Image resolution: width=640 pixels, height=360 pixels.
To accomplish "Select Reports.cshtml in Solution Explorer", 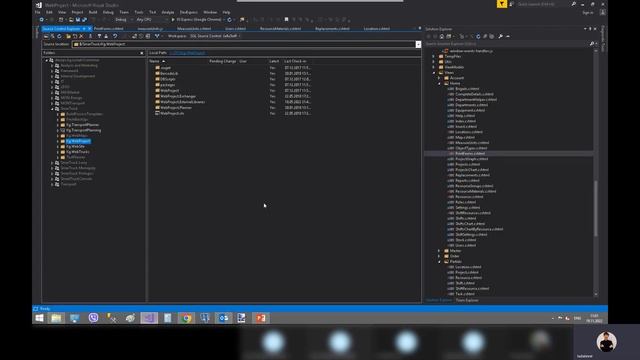I will [467, 180].
